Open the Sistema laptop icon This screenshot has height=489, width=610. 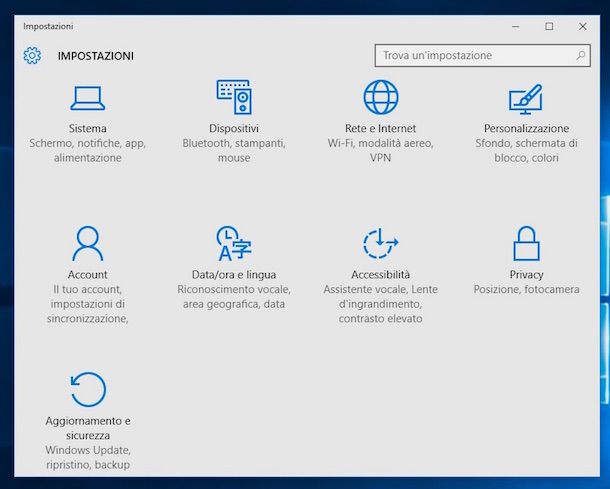[88, 98]
